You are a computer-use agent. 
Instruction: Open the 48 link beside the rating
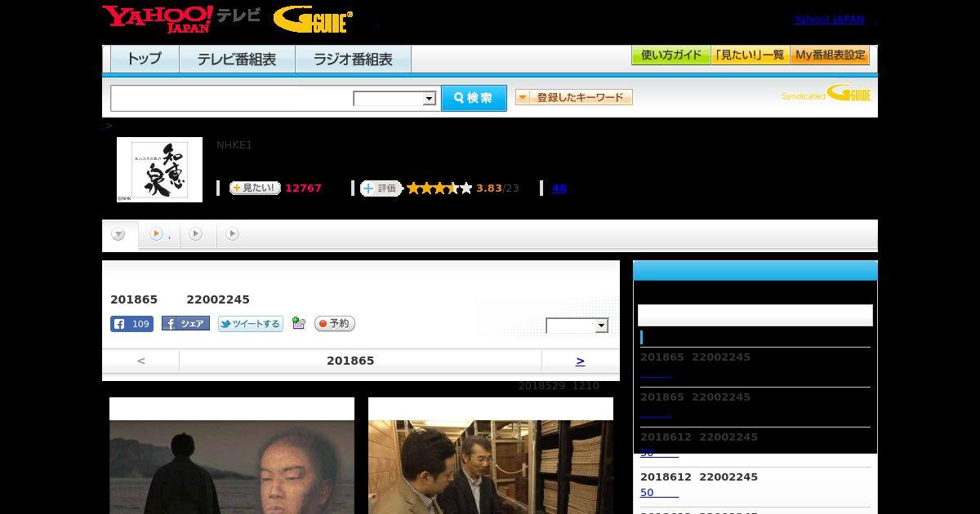point(559,188)
